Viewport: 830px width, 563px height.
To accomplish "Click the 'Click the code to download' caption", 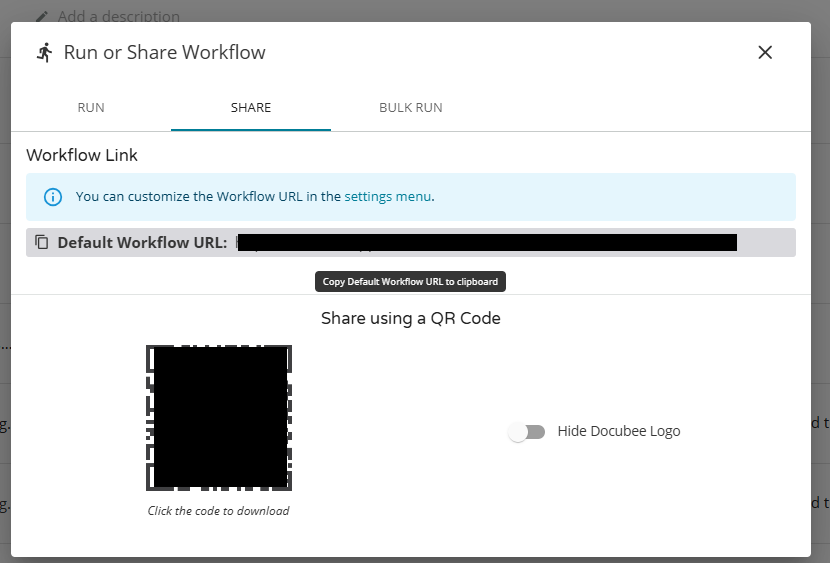I will (219, 511).
